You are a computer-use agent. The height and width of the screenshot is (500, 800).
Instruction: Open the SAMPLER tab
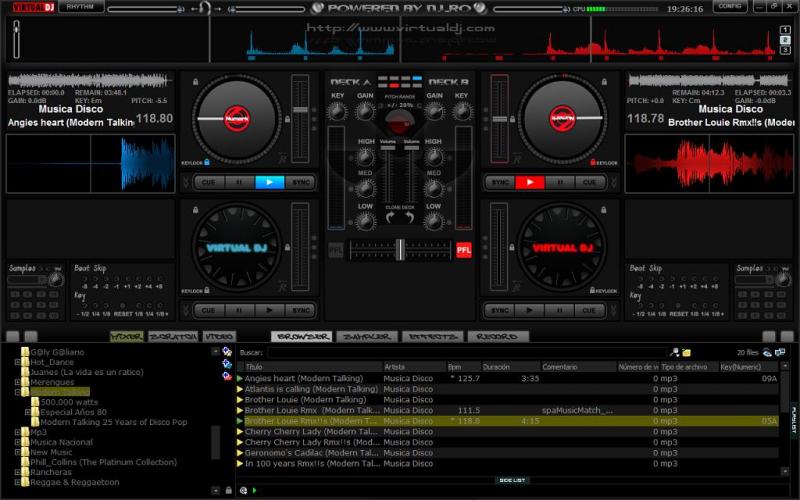pyautogui.click(x=367, y=337)
